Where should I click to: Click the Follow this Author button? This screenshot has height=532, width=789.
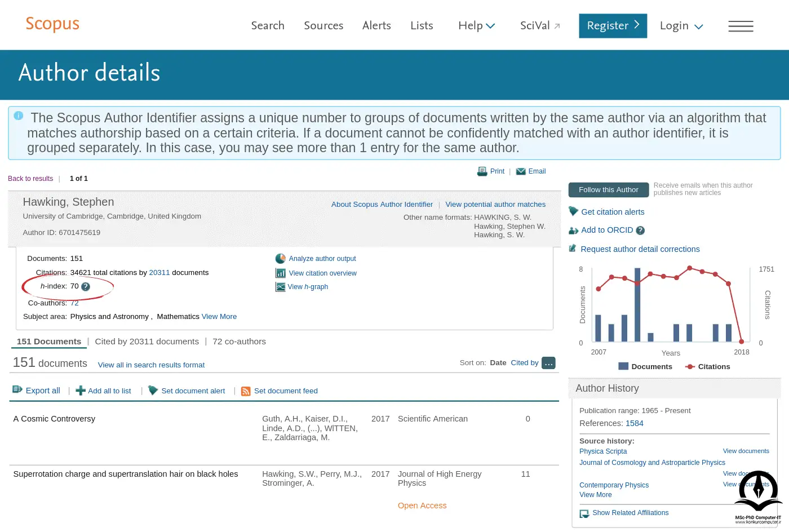(x=609, y=190)
